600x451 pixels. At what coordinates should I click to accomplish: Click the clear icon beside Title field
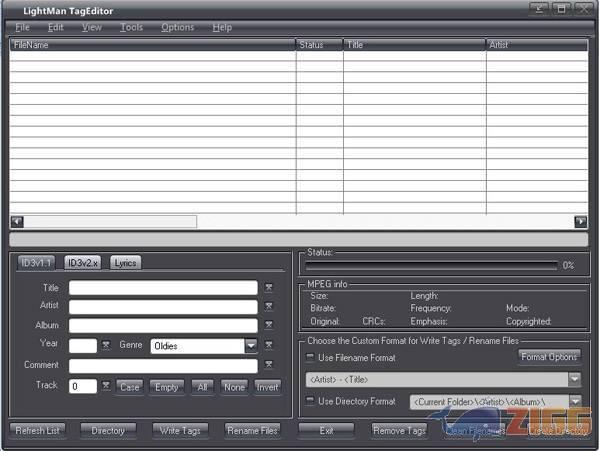coord(268,288)
